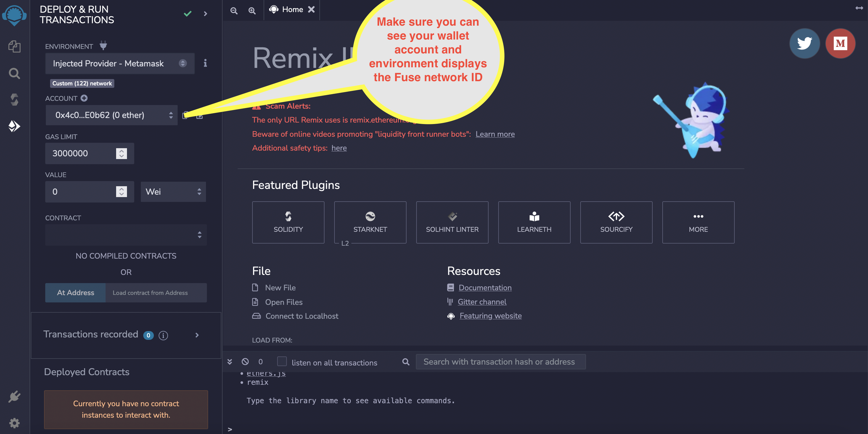Open the Medium M icon
This screenshot has width=868, height=434.
(840, 43)
